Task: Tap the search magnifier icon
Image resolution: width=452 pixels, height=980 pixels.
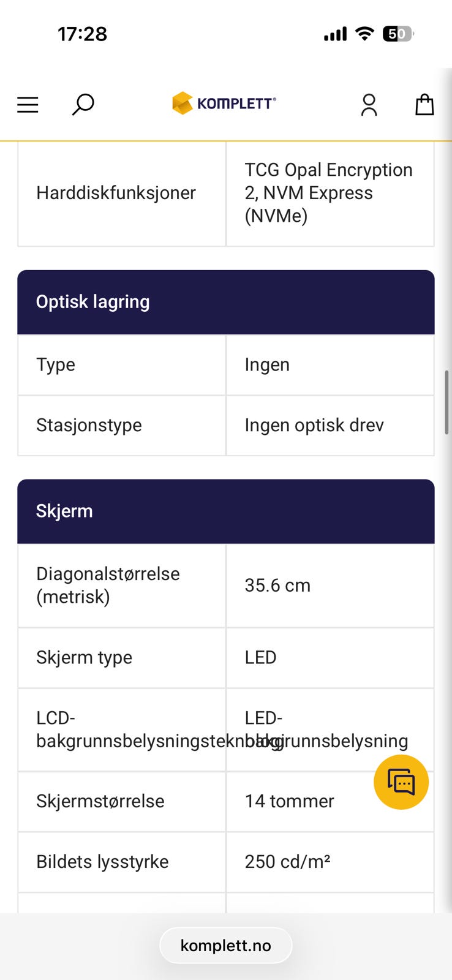Action: 83,104
